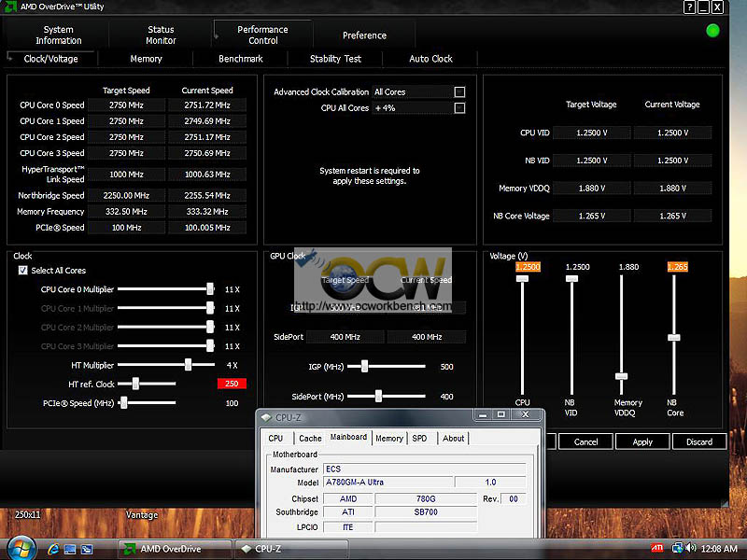Open the Memory tab in CPU-Z
Viewport: 747px width, 560px height.
tap(389, 438)
